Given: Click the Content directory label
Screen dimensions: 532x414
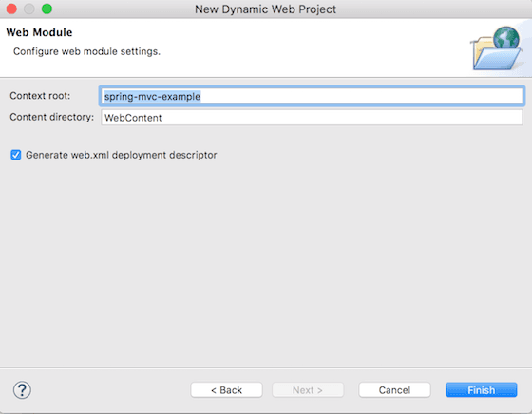Looking at the screenshot, I should pos(52,117).
